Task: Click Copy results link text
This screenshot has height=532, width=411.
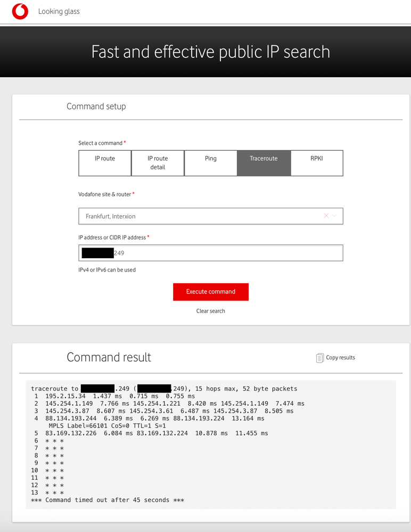Action: tap(341, 358)
